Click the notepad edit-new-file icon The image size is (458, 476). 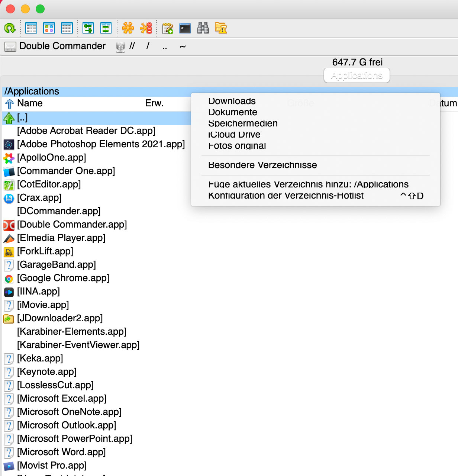point(168,28)
